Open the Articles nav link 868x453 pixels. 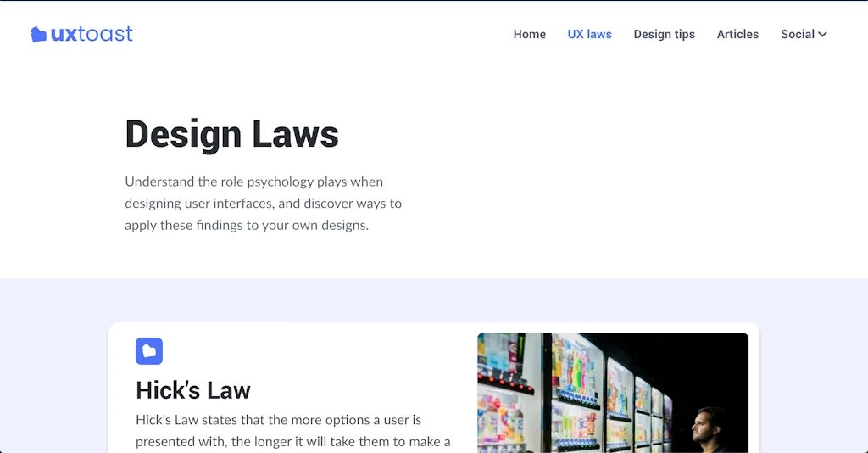coord(737,34)
